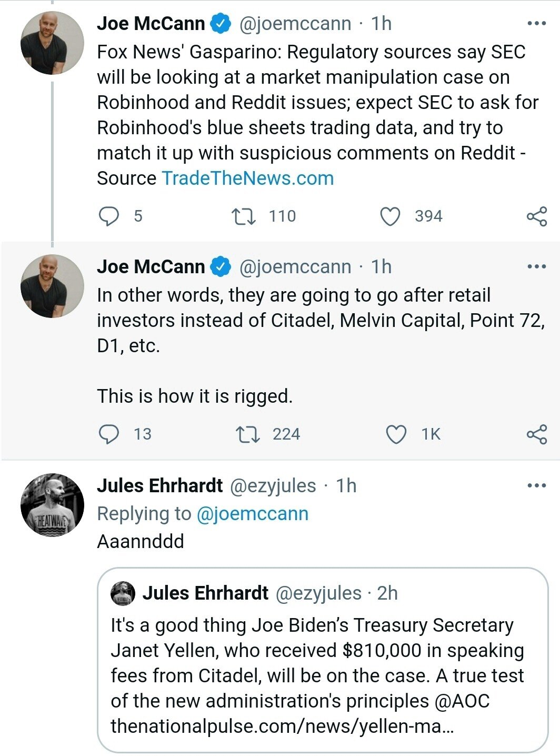View Jules Ehrhardt's profile via his name

(x=160, y=485)
